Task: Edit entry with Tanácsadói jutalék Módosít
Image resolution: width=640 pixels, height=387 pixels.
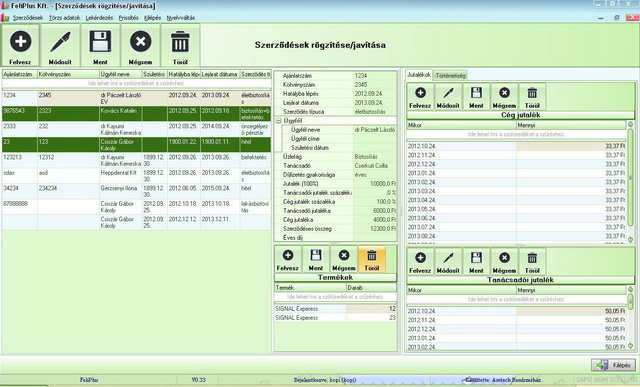Action: point(448,262)
